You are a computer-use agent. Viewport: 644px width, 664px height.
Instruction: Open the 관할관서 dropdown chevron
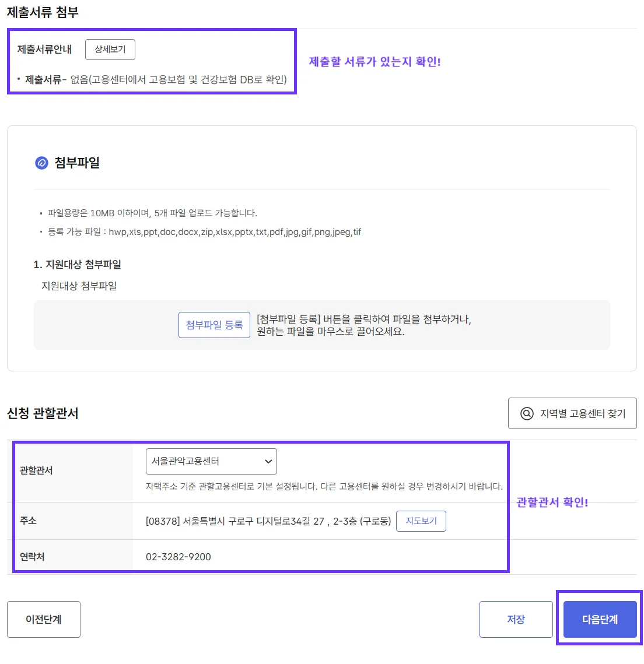[x=268, y=461]
